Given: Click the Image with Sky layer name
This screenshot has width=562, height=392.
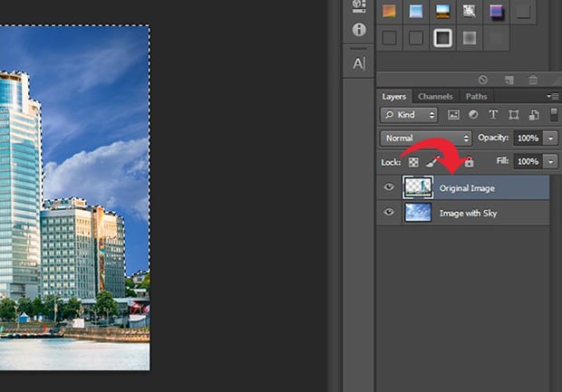Looking at the screenshot, I should tap(468, 214).
